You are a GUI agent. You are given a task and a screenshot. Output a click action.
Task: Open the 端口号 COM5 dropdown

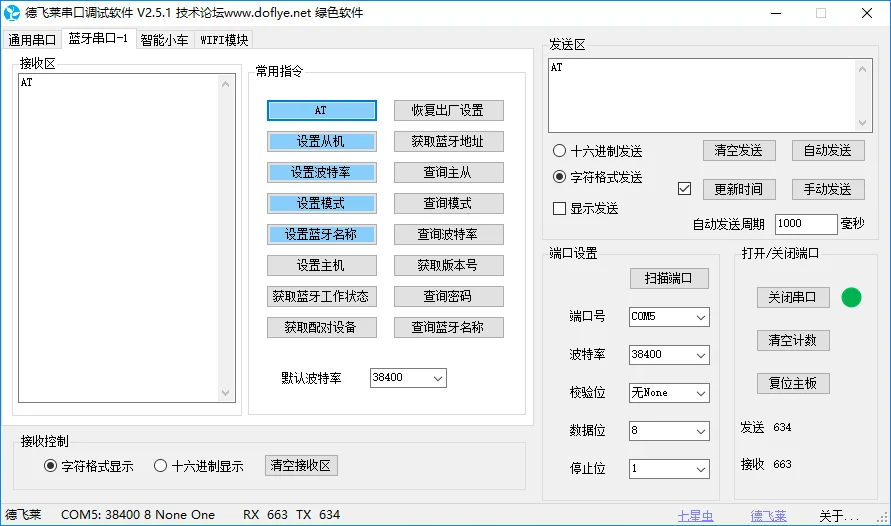pyautogui.click(x=669, y=316)
